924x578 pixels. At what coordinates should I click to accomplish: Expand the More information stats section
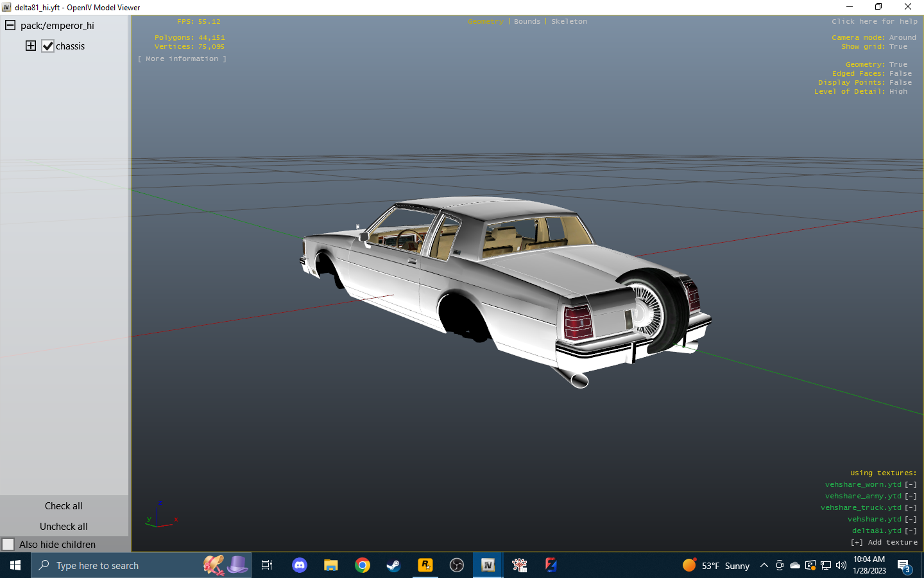pyautogui.click(x=182, y=59)
